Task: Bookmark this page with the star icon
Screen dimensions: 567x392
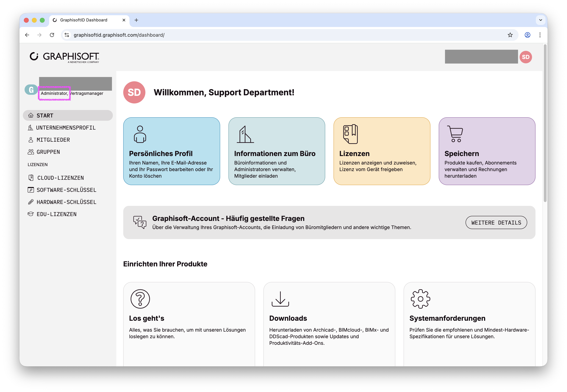Action: 510,35
